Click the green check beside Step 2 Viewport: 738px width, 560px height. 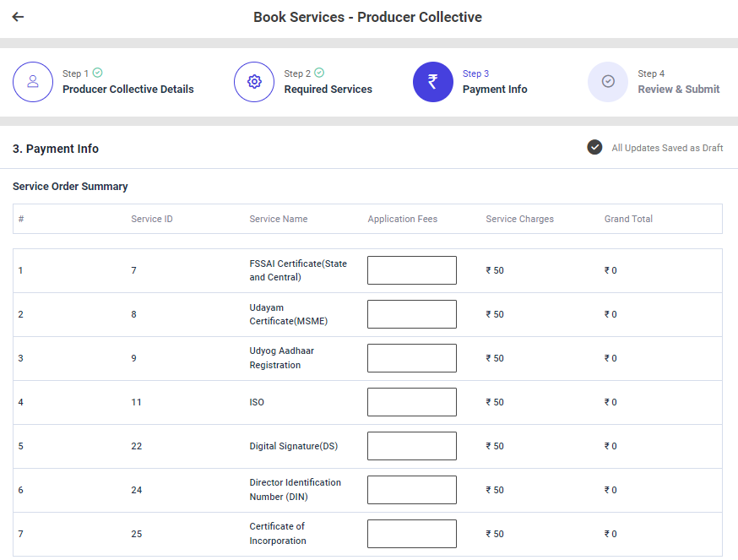(x=319, y=73)
